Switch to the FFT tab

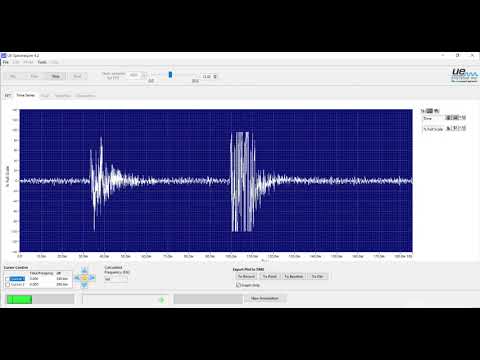[x=8, y=96]
